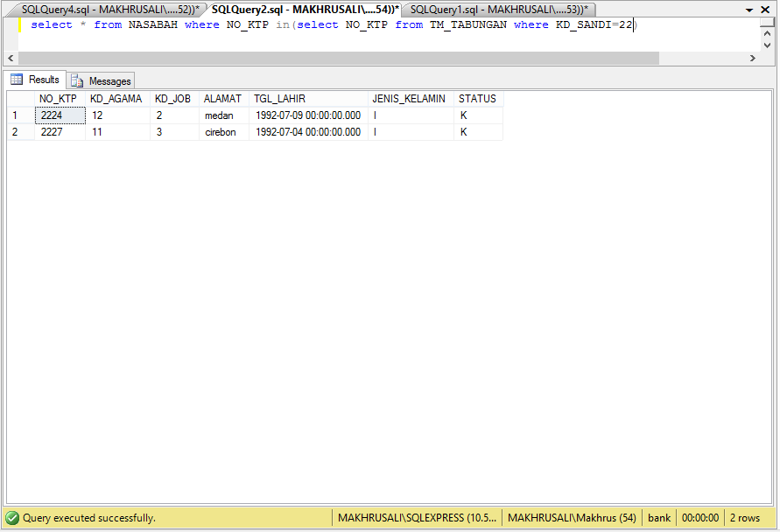
Task: Click the KD_JOB cell in medan row
Action: [174, 115]
